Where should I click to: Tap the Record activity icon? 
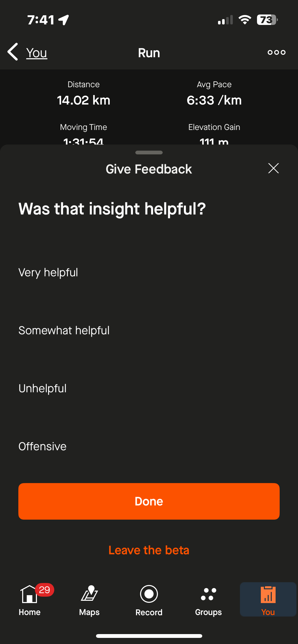tap(149, 594)
